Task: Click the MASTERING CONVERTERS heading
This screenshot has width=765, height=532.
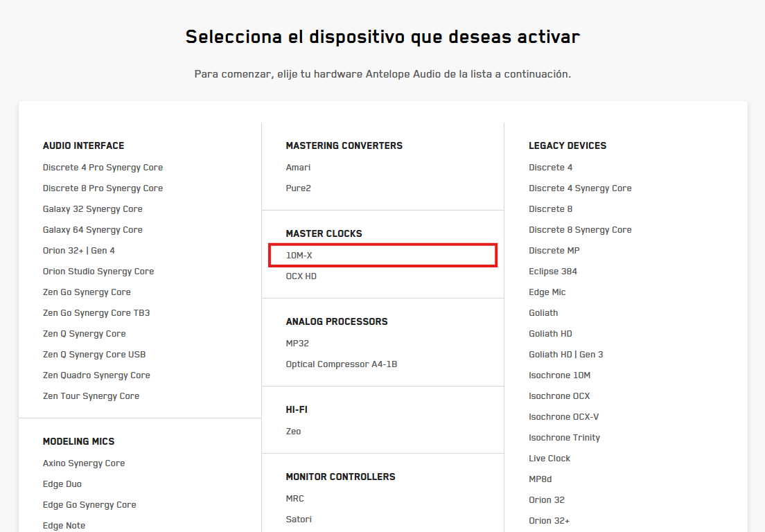Action: click(344, 145)
